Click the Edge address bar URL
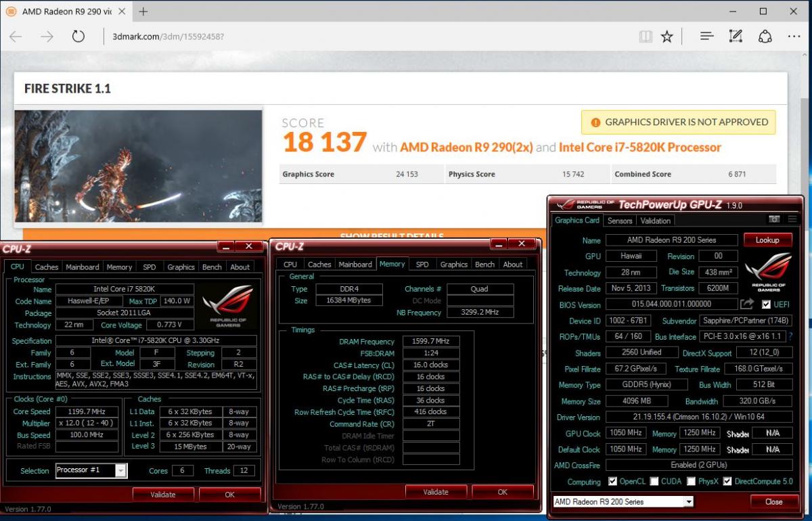812x521 pixels. coord(168,37)
